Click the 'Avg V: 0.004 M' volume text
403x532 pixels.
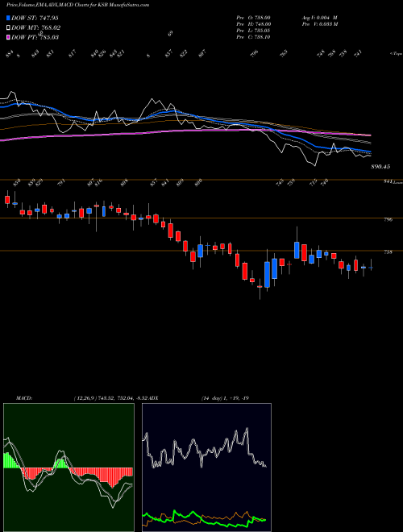click(319, 18)
